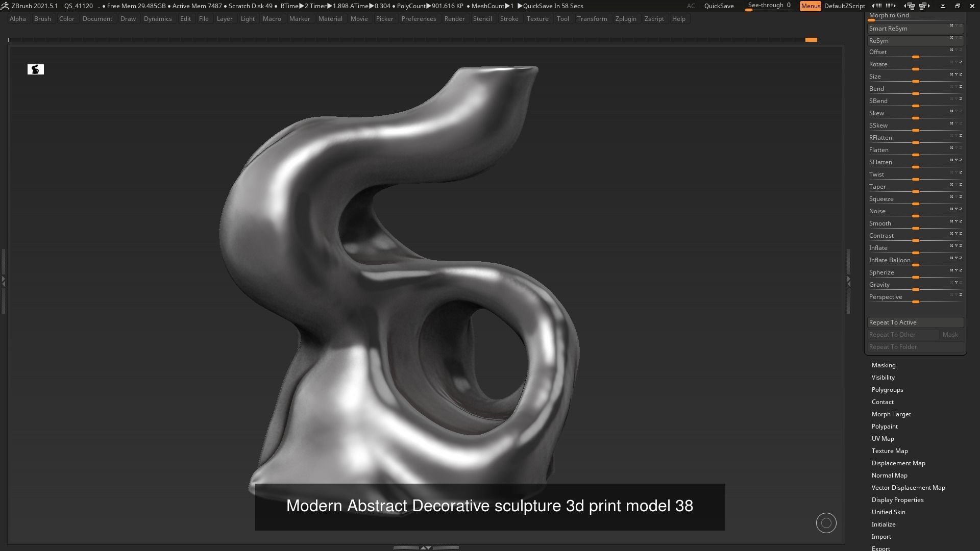This screenshot has height=551, width=980.
Task: Expand the Contact sub-palette
Action: (883, 402)
